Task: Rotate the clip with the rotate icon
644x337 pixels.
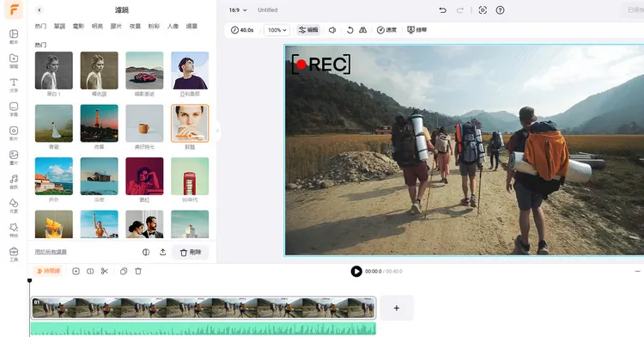Action: (350, 30)
